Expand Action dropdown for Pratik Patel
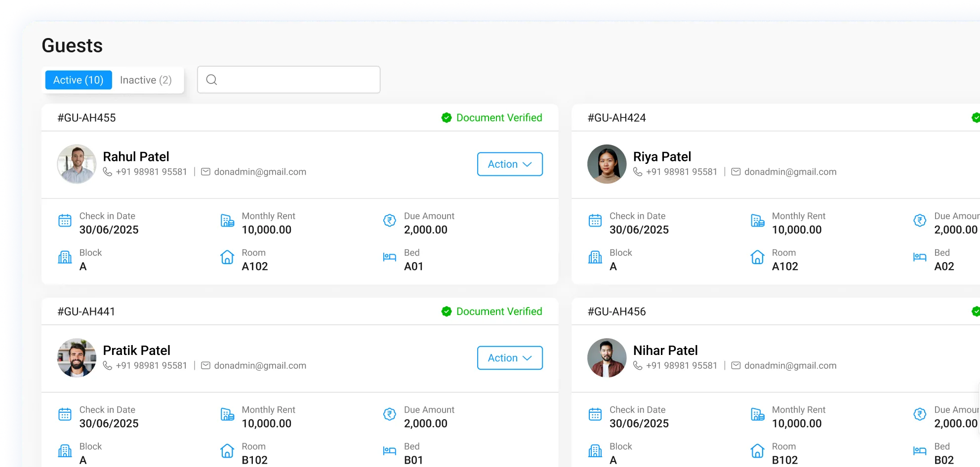The image size is (980, 467). [x=509, y=358]
